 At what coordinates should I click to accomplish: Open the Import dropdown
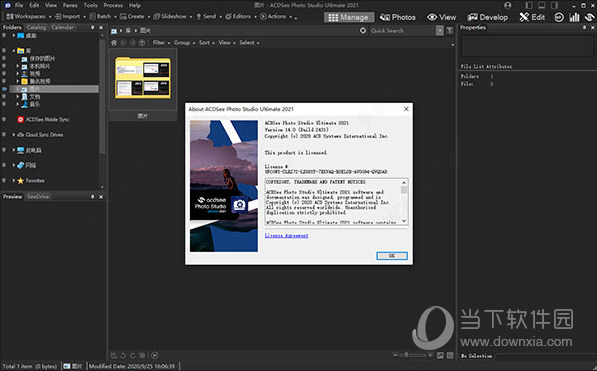(x=70, y=16)
